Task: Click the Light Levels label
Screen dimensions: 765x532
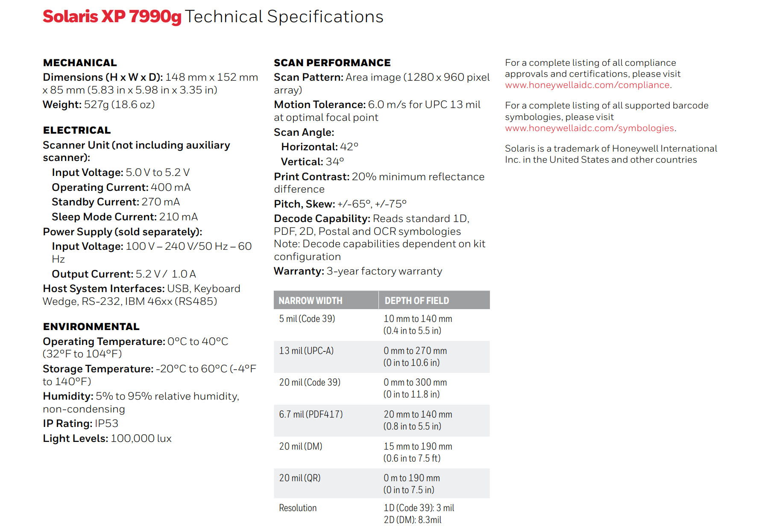Action: tap(75, 438)
